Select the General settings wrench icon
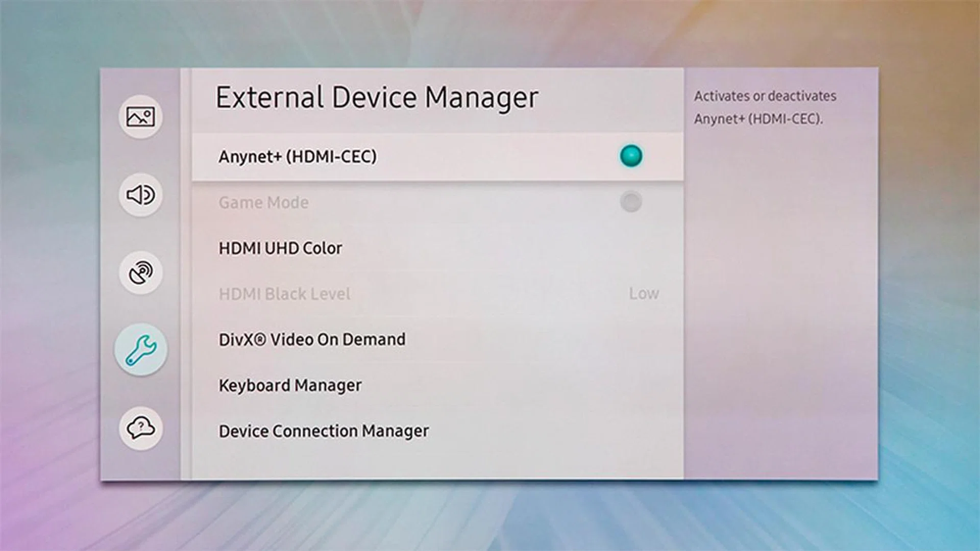The height and width of the screenshot is (551, 980). click(x=140, y=350)
